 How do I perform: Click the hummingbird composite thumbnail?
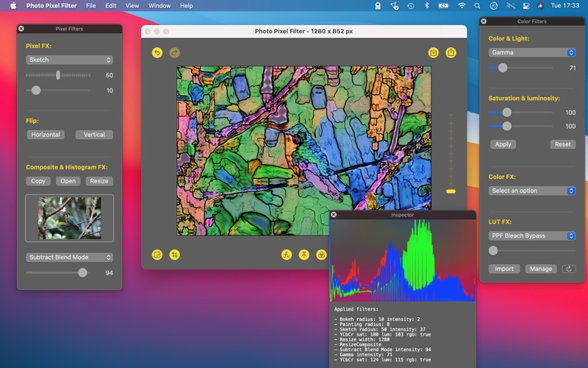69,218
